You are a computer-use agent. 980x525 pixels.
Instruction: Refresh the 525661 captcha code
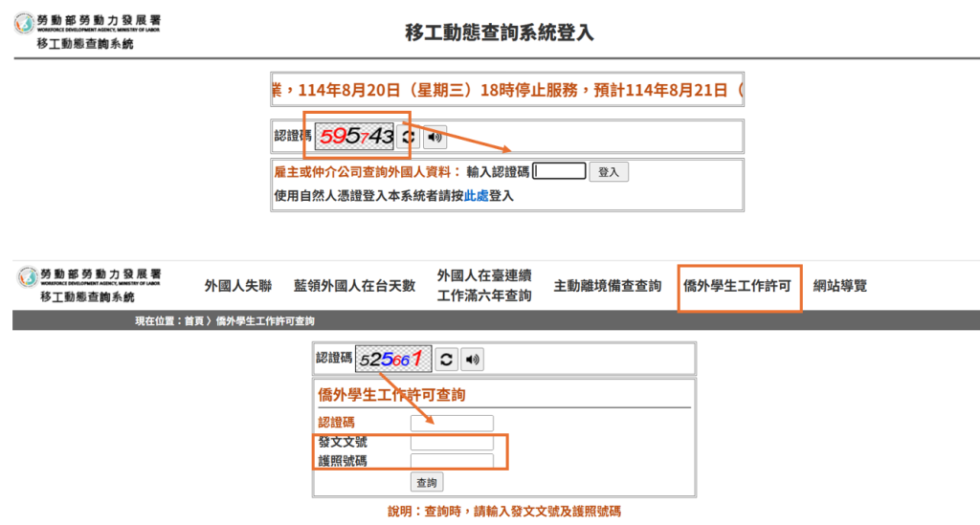click(x=446, y=360)
